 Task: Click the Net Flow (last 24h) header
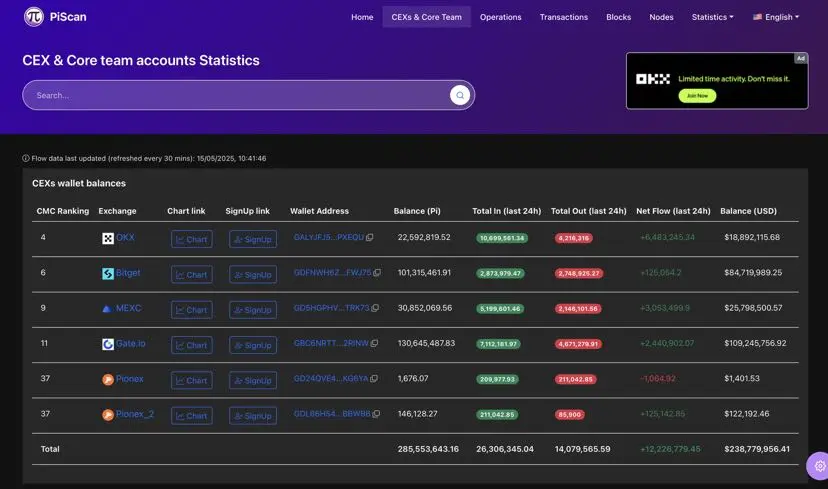(673, 211)
